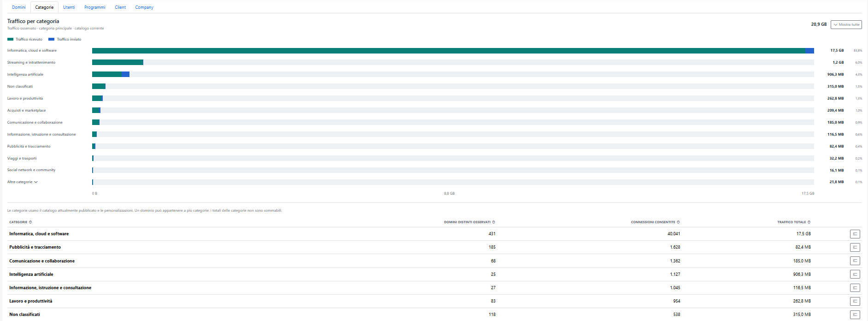The height and width of the screenshot is (321, 868).
Task: Click the Traffico per categoria heading
Action: pyautogui.click(x=33, y=21)
